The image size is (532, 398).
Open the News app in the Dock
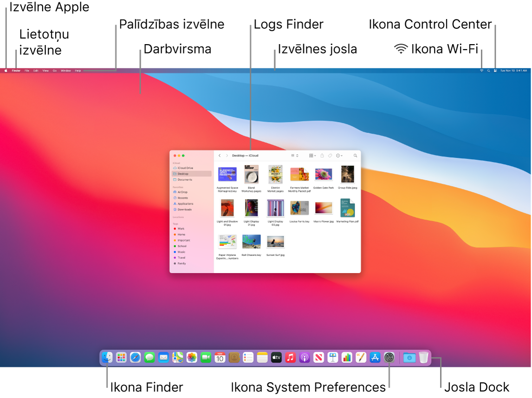318,357
